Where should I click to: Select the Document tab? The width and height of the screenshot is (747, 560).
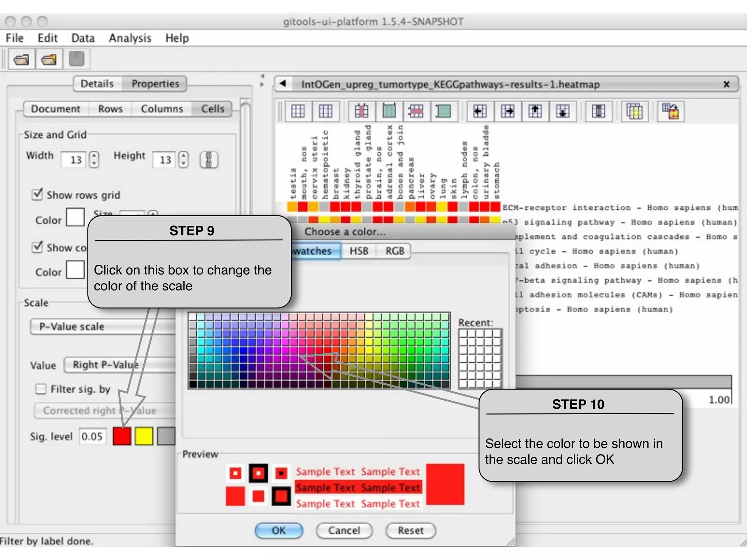click(x=55, y=109)
